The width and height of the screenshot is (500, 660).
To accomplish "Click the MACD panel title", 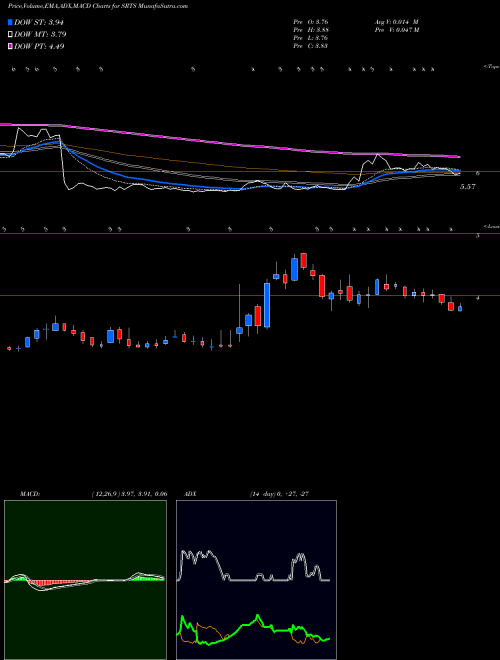I will coord(29,494).
